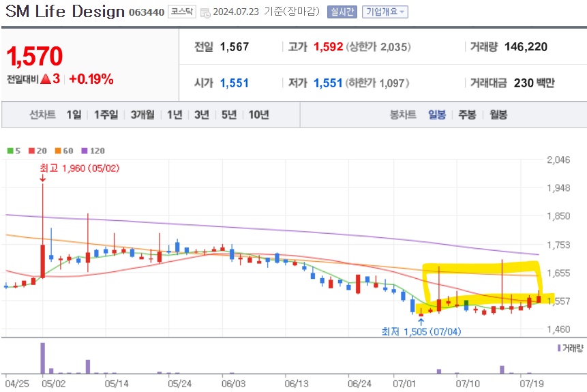Switch to 주봉 weekly candle chart
The width and height of the screenshot is (587, 392).
click(x=467, y=115)
